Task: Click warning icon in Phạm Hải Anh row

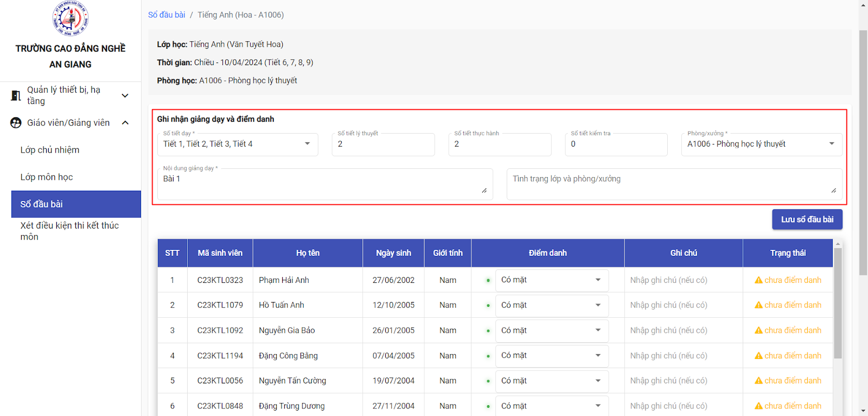Action: (x=758, y=280)
